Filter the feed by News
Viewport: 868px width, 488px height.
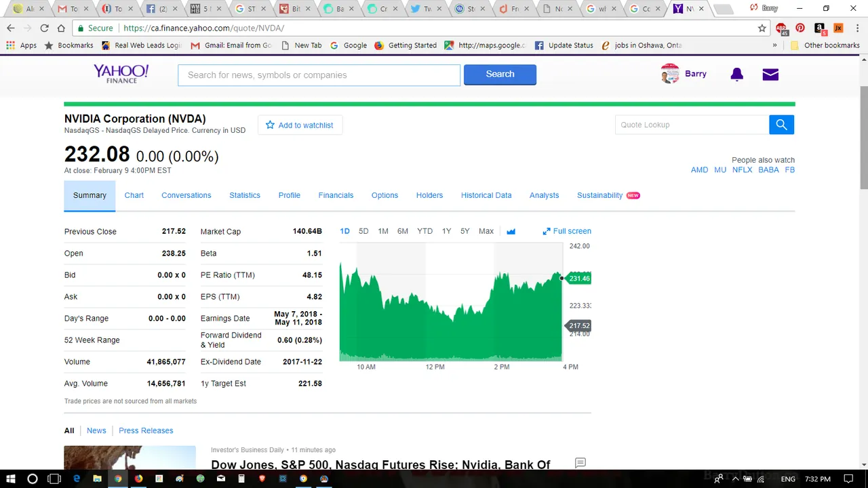coord(96,430)
